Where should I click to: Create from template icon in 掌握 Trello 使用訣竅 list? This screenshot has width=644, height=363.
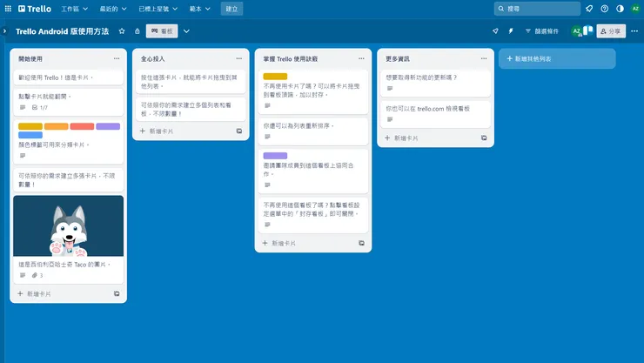(361, 244)
